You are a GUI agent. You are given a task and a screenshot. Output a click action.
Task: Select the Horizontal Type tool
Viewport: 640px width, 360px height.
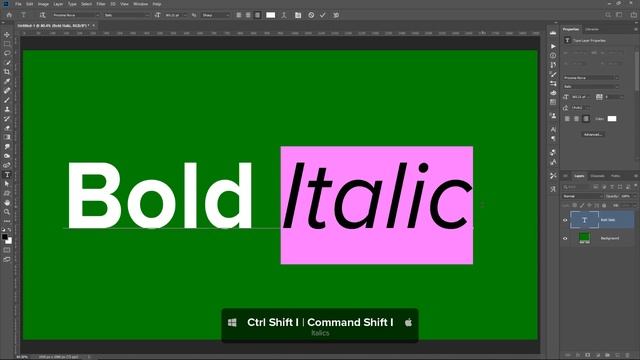(x=7, y=175)
